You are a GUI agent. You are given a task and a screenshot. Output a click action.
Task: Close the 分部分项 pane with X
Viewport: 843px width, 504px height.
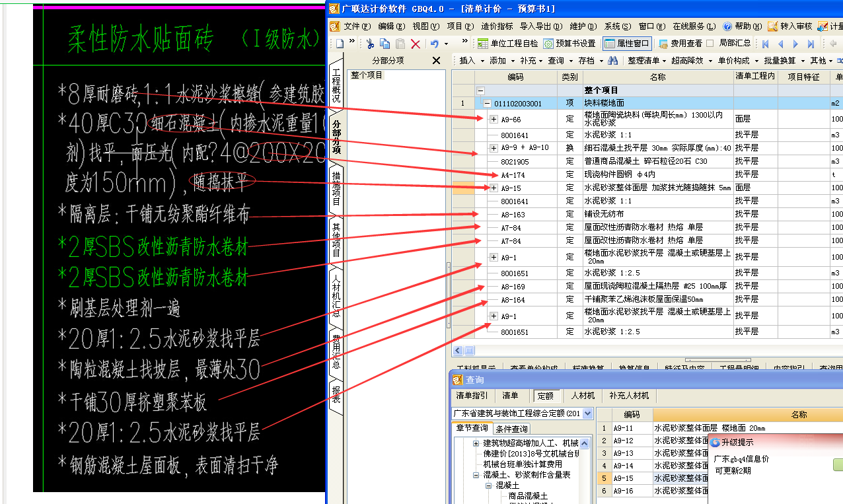pos(436,60)
